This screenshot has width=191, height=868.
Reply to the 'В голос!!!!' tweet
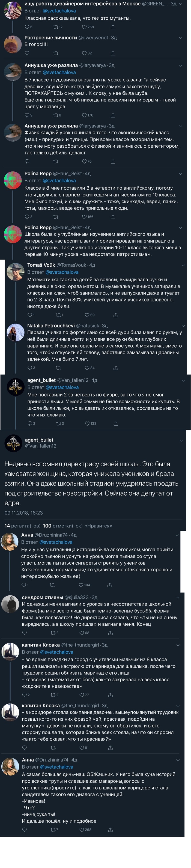click(x=27, y=53)
